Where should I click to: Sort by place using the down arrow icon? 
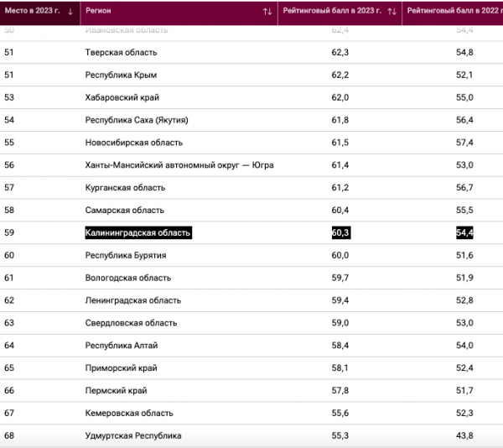(70, 12)
